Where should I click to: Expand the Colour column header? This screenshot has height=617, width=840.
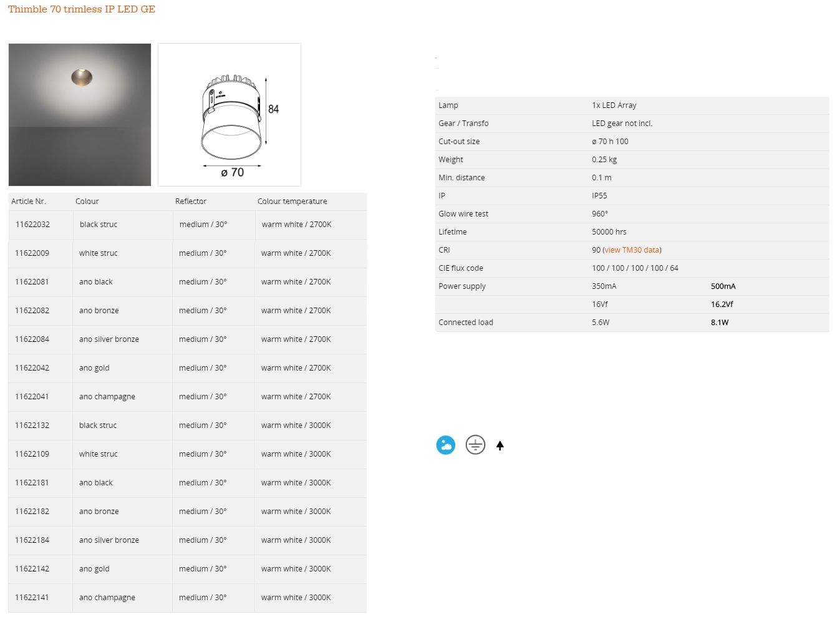click(x=87, y=201)
